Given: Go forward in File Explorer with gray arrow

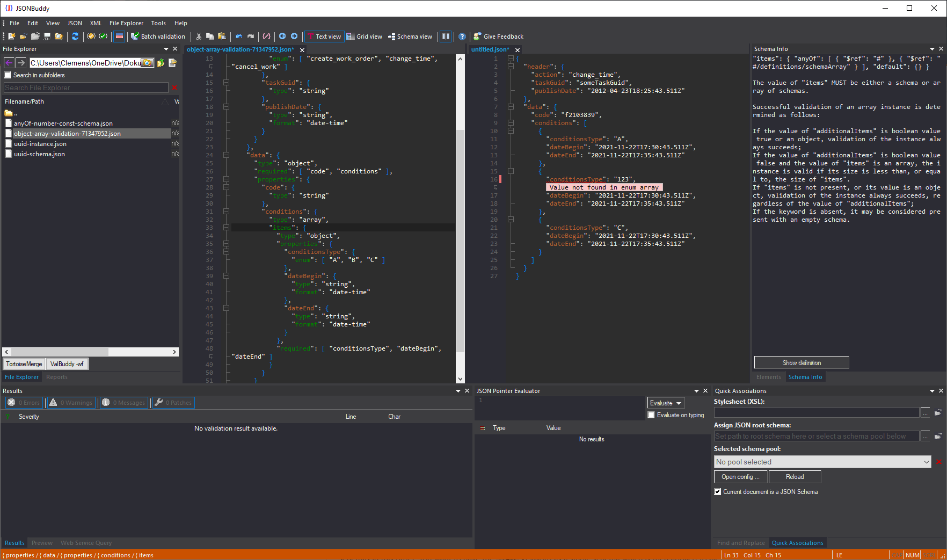Looking at the screenshot, I should [21, 63].
